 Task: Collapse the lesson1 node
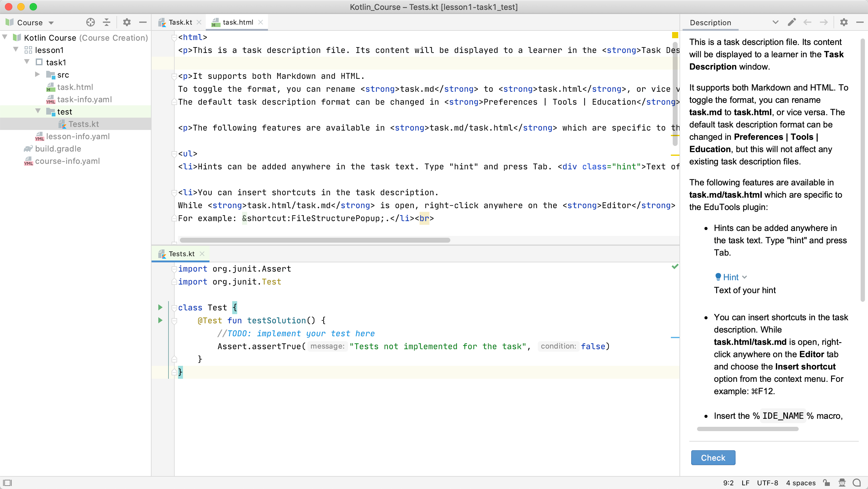click(x=16, y=50)
